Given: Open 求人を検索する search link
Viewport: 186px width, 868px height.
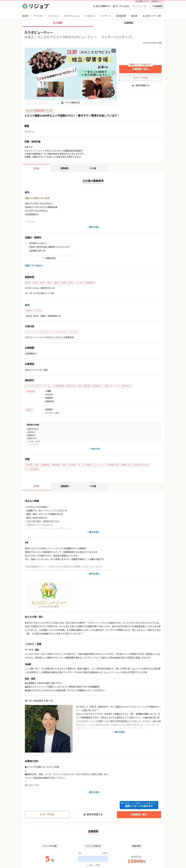Looking at the screenshot, I should (102, 6).
